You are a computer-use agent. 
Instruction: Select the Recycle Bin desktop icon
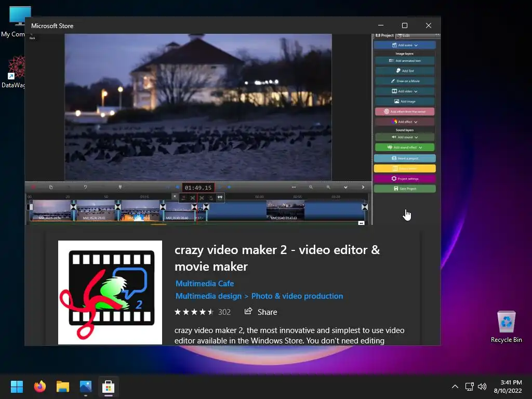click(506, 327)
